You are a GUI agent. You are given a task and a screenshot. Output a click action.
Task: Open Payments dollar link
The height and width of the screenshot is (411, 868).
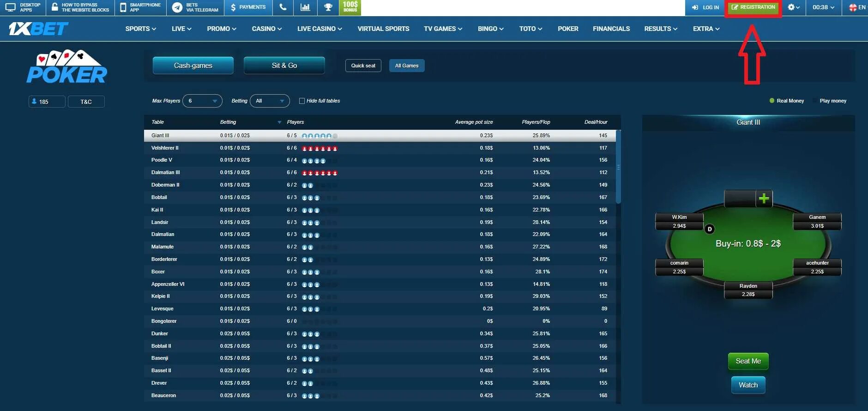tap(248, 7)
